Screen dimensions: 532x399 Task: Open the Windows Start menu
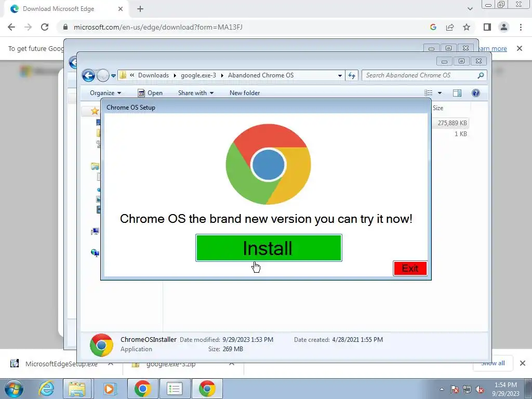pos(14,389)
